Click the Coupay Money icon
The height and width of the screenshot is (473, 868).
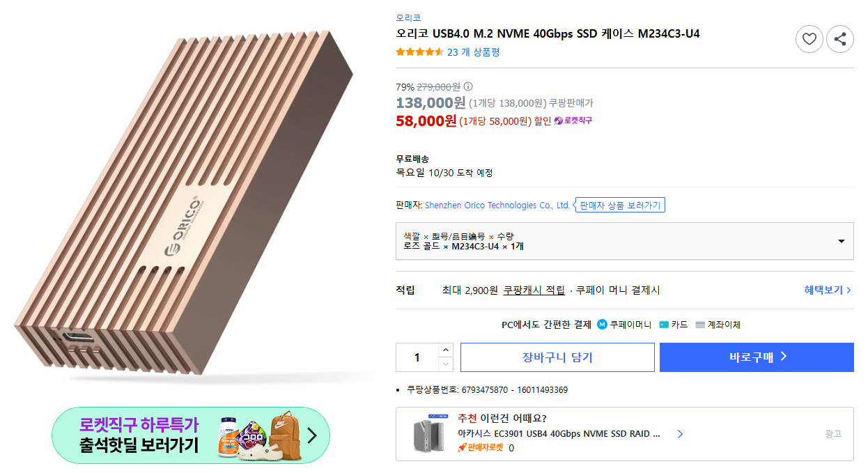(602, 325)
